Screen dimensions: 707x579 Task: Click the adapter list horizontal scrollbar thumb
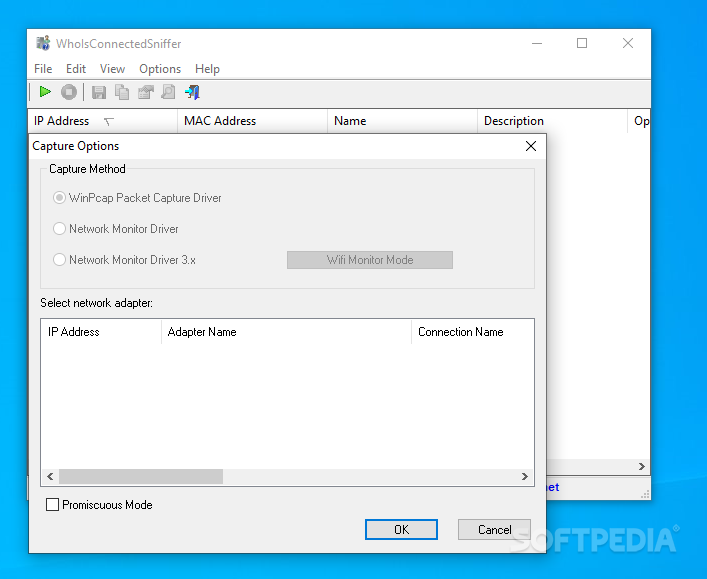point(141,477)
